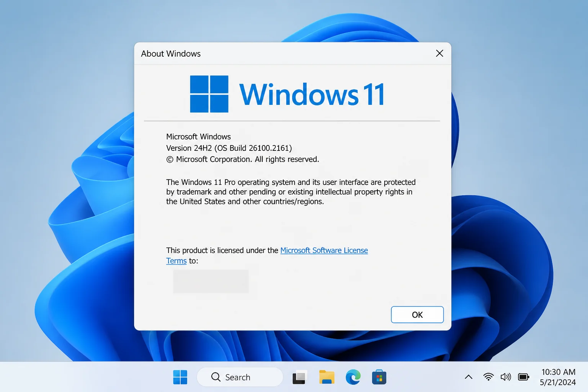Open Task View on the taskbar
This screenshot has height=392, width=588.
point(300,377)
